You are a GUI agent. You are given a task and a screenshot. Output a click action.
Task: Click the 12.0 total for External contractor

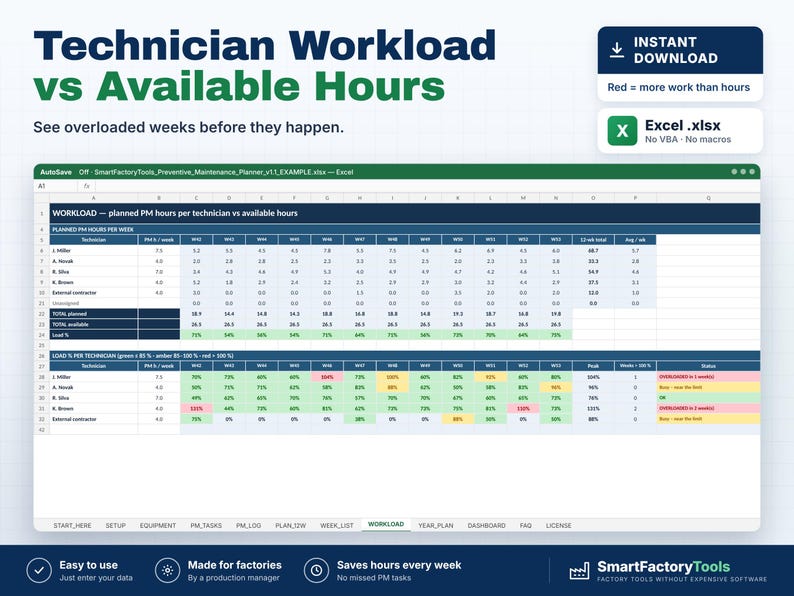[x=593, y=293]
